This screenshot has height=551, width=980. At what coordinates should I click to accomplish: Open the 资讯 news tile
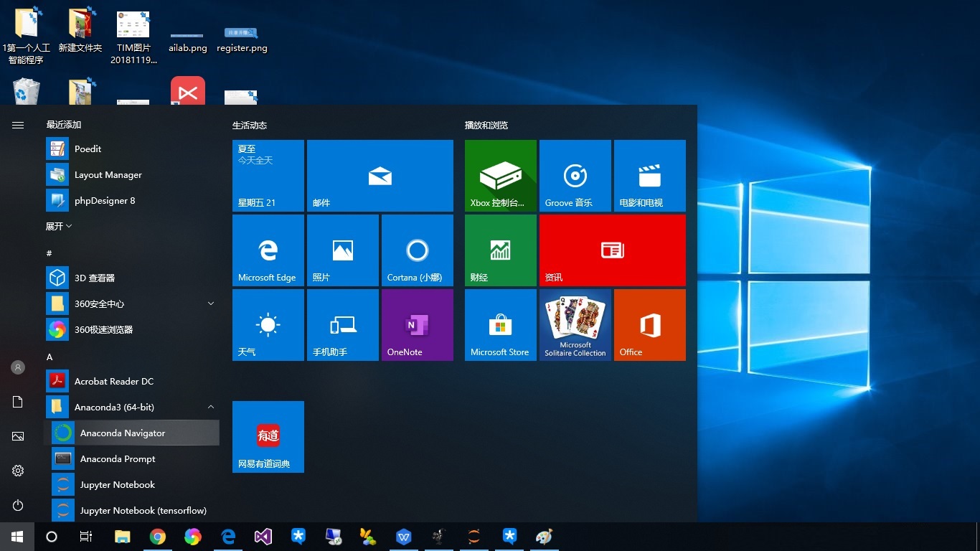[613, 250]
